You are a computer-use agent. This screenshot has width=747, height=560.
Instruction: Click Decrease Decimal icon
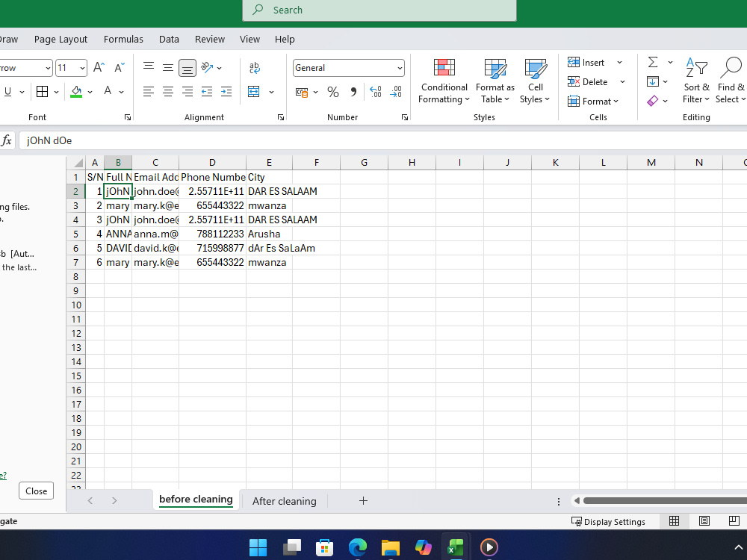[x=396, y=92]
